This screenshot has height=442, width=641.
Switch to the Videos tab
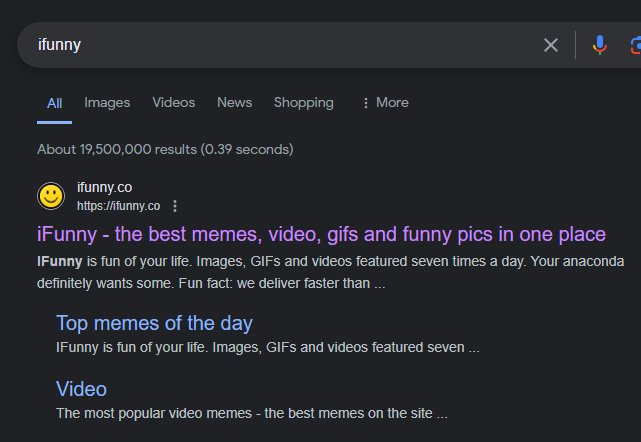pyautogui.click(x=174, y=103)
